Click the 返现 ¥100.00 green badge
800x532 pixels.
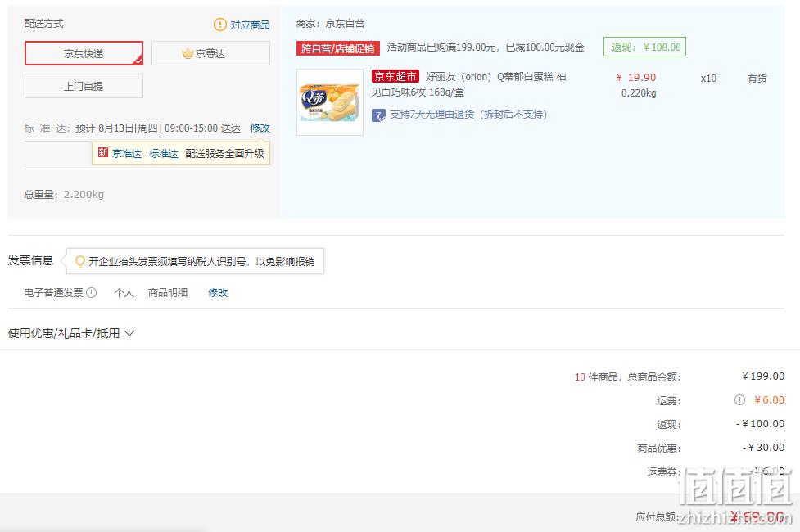[645, 47]
